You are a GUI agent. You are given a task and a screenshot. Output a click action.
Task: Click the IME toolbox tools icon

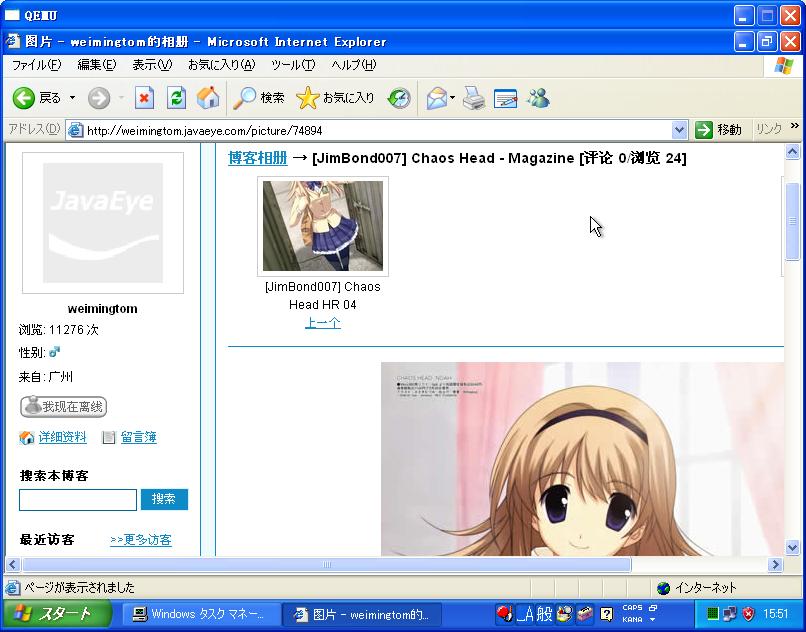[584, 613]
